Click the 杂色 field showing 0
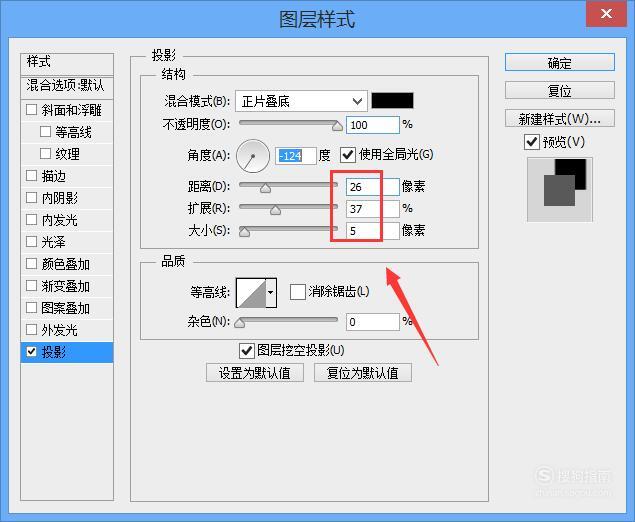Image resolution: width=635 pixels, height=522 pixels. pos(373,322)
